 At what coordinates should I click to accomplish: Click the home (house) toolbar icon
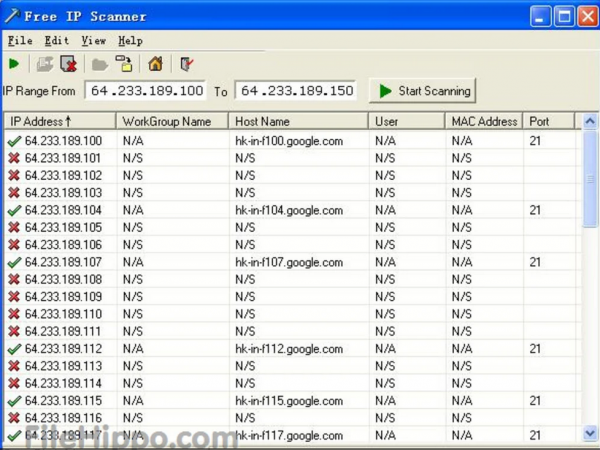[x=156, y=64]
